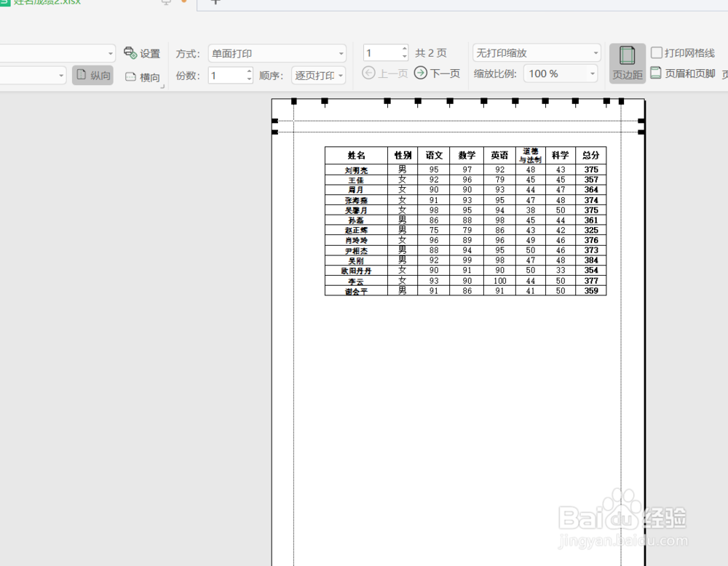Click the 总分 header cell in preview

(x=591, y=156)
